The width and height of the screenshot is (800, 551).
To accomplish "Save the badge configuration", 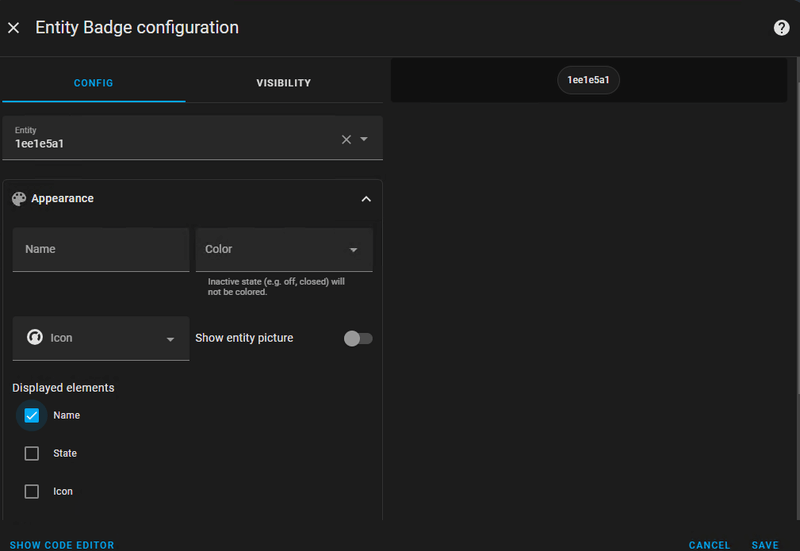I will click(765, 545).
